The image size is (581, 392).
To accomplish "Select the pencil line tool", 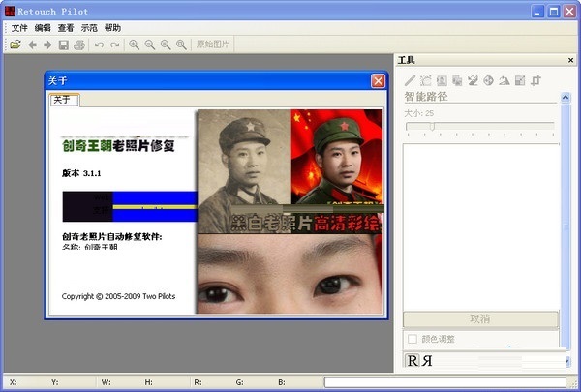I will tap(411, 80).
